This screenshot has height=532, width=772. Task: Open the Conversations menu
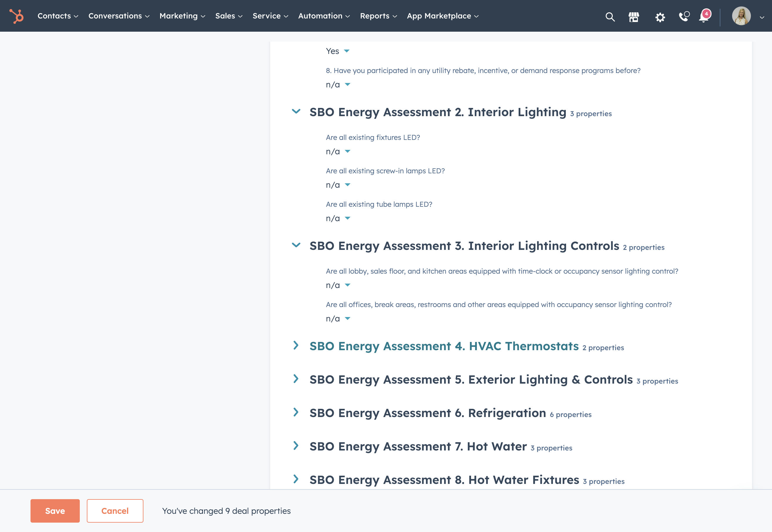pos(119,16)
